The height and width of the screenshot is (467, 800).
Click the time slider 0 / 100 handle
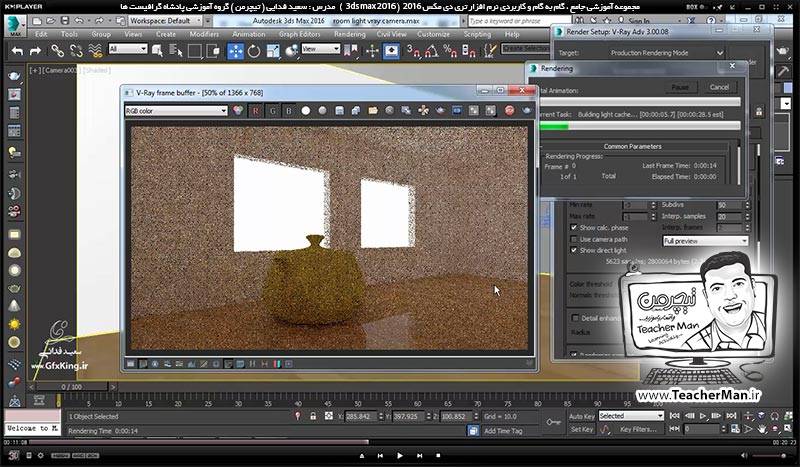(71, 387)
